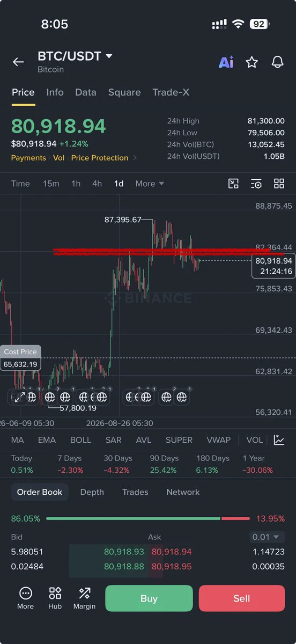The width and height of the screenshot is (296, 644).
Task: Open chart settings icon
Action: click(x=256, y=184)
